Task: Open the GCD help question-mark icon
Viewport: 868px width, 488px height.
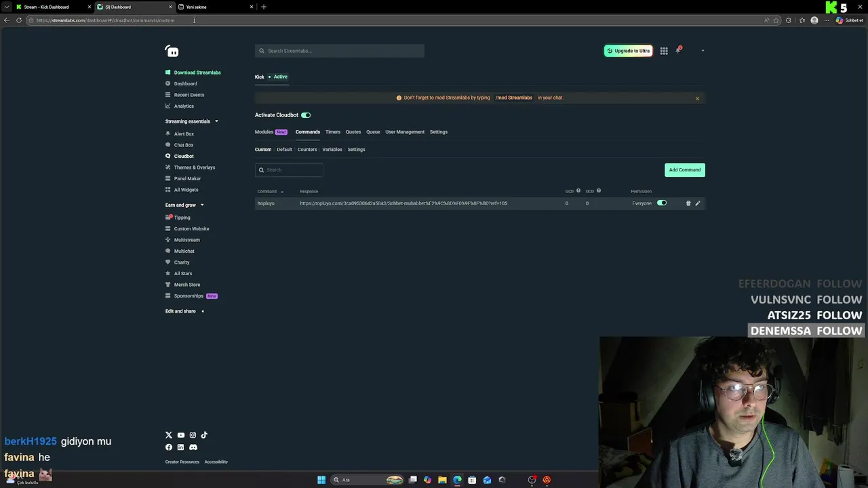Action: click(578, 191)
